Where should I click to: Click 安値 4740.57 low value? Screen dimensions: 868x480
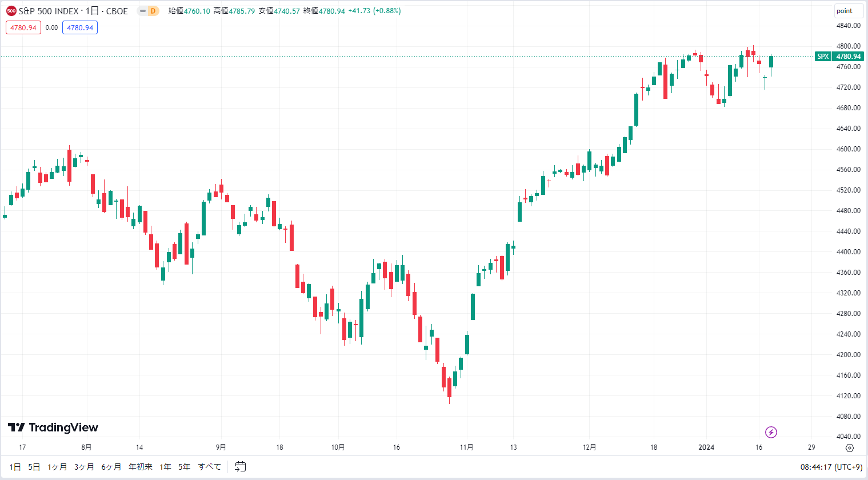pos(279,11)
